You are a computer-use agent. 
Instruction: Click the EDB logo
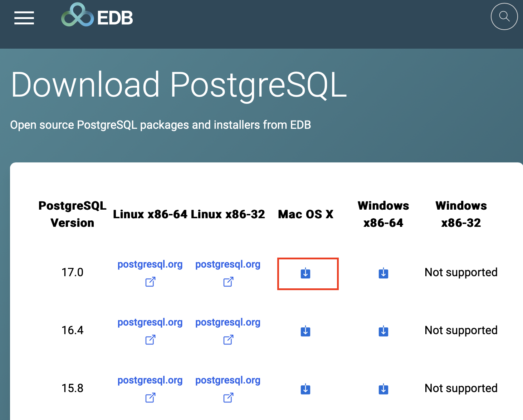tap(97, 16)
